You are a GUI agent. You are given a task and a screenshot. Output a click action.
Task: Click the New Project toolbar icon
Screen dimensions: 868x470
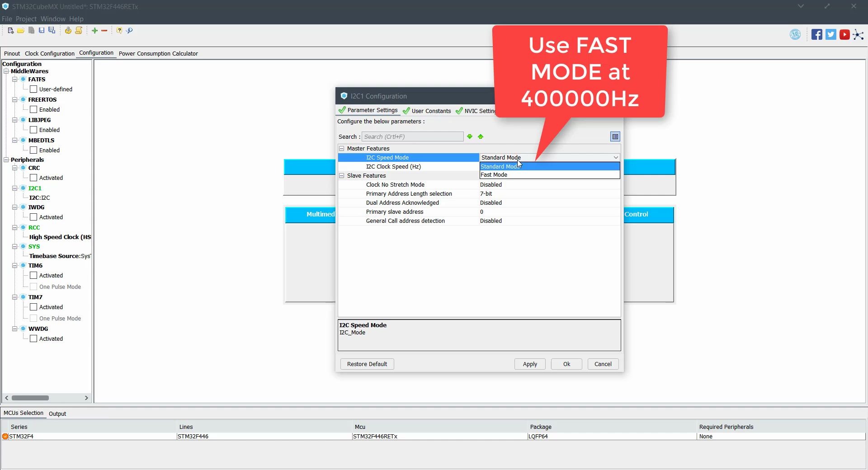tap(10, 30)
